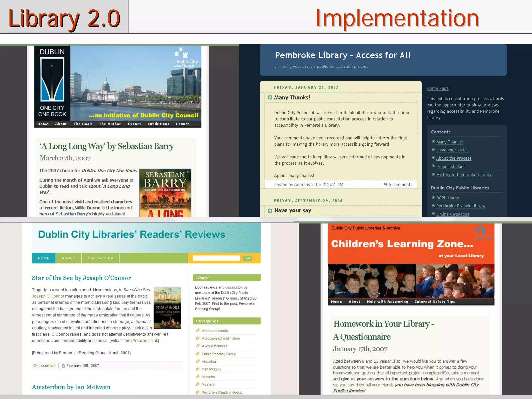This screenshot has width=532, height=399.
Task: Open Announcements category
Action: click(x=215, y=331)
